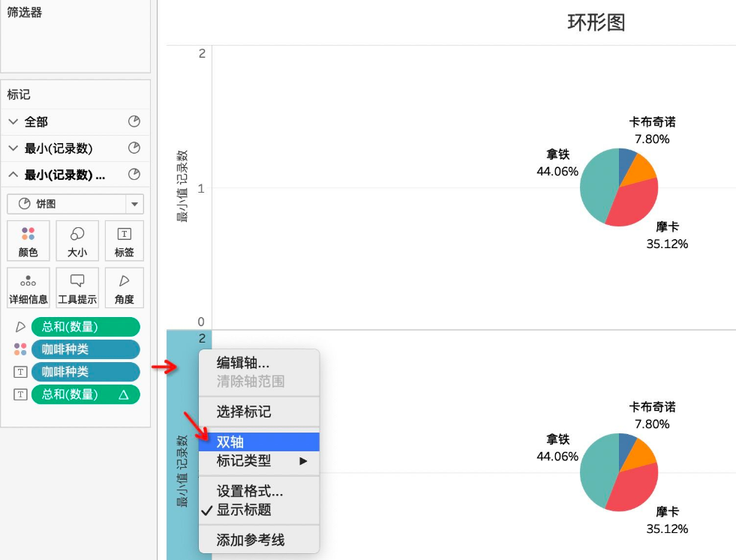
Task: Select 双轴 from the context menu
Action: point(230,442)
